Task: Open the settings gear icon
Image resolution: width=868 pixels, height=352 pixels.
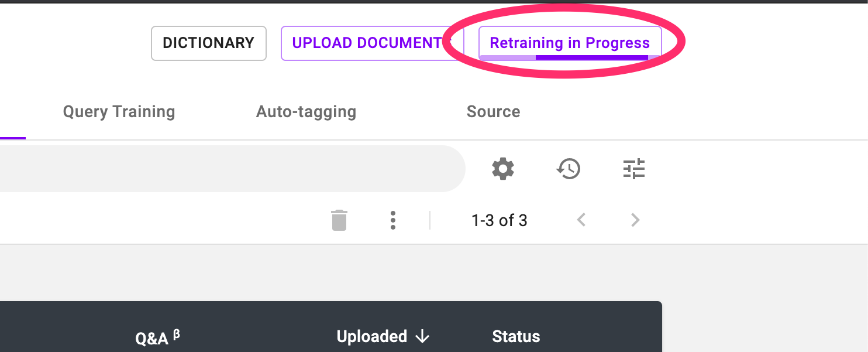Action: click(x=503, y=169)
